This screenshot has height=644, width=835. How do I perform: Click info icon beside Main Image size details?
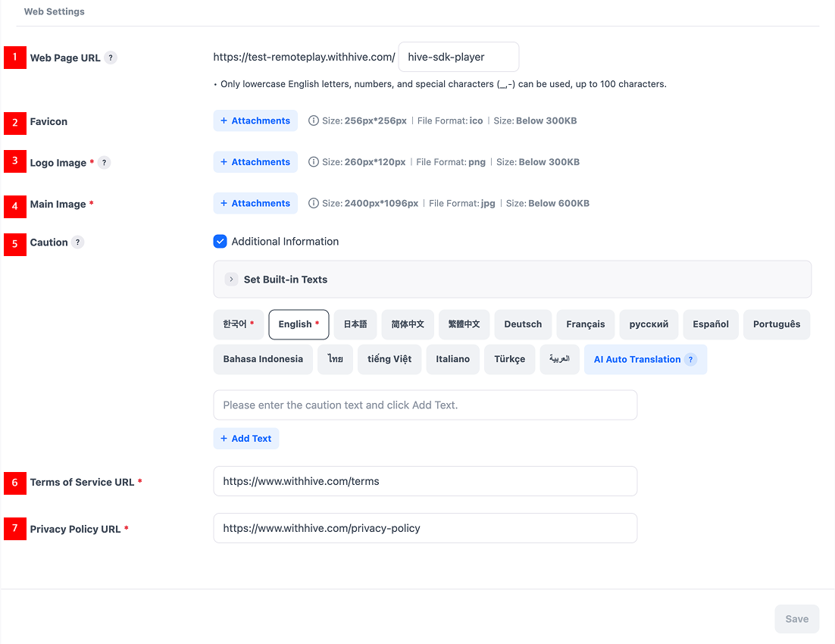(x=314, y=203)
